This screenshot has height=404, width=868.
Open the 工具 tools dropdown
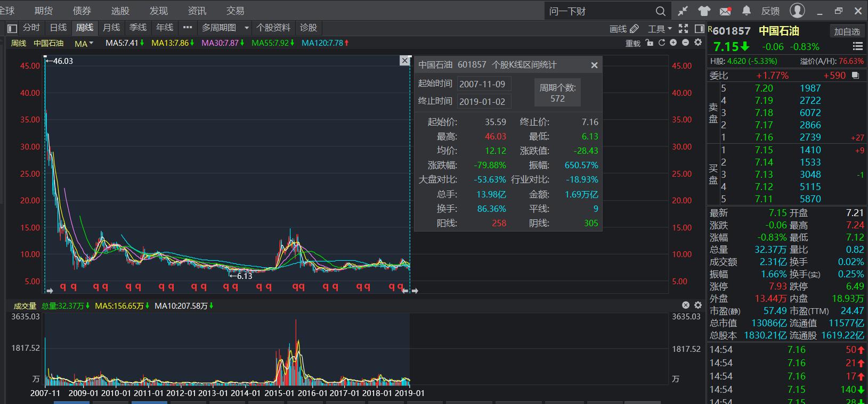click(x=660, y=29)
